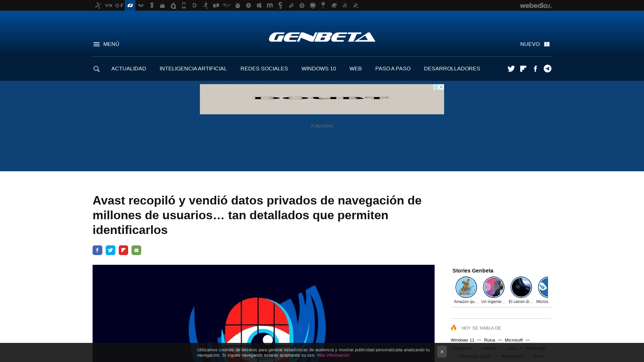Viewport: 644px width, 362px height.
Task: Close the ad with its X button
Action: 441,87
